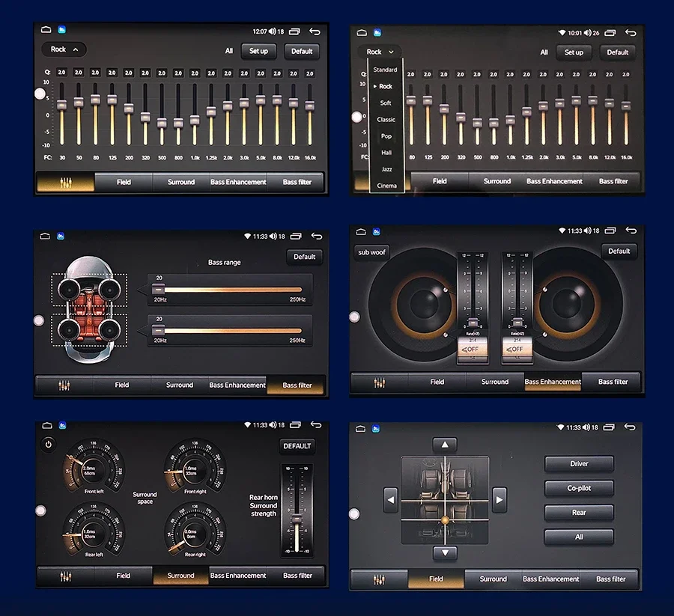Screen dimensions: 674x616
Task: Click the Front left delay dial
Action: [x=94, y=467]
